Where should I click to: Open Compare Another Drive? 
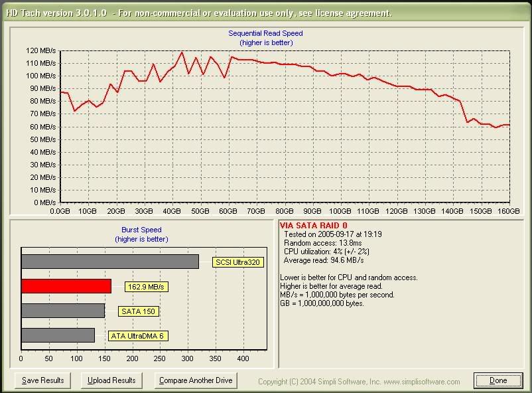click(196, 380)
